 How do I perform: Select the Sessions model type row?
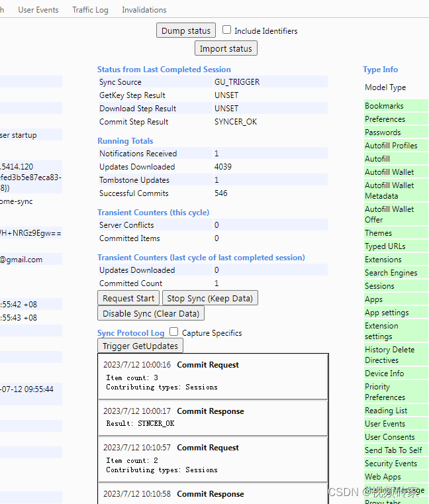pyautogui.click(x=396, y=285)
